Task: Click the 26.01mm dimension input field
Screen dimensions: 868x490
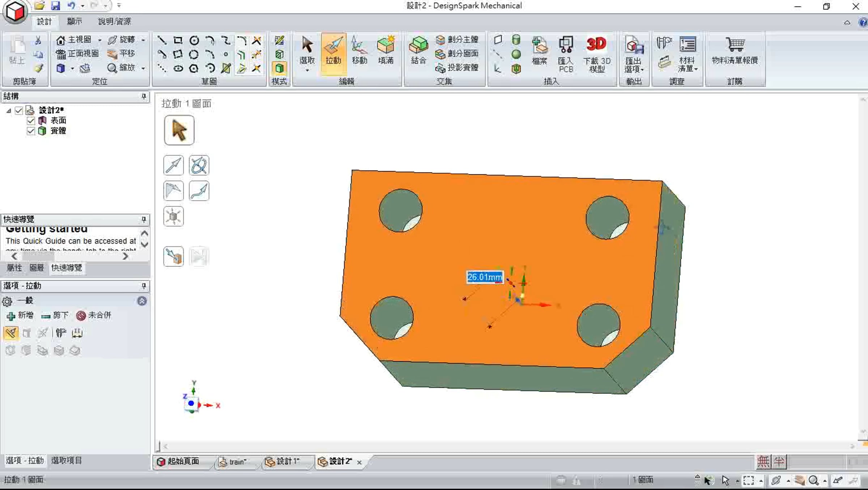Action: pos(485,277)
